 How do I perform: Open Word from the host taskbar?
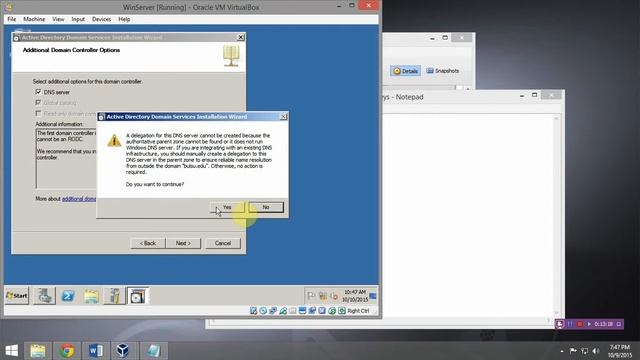[96, 351]
